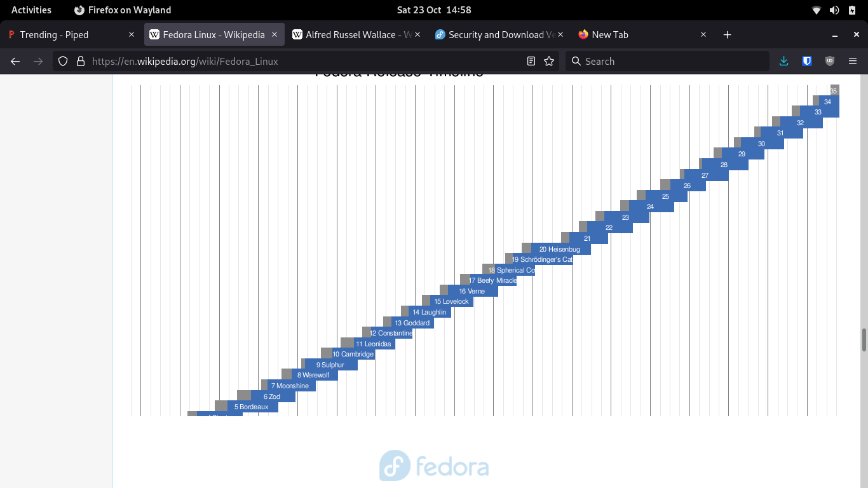
Task: Bookmark this page with star
Action: 549,61
